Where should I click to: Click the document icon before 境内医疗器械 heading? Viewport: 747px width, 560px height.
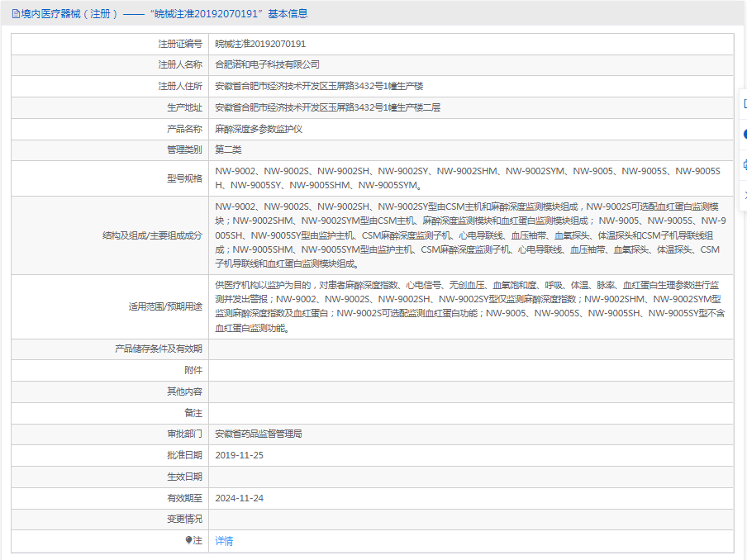(x=16, y=14)
